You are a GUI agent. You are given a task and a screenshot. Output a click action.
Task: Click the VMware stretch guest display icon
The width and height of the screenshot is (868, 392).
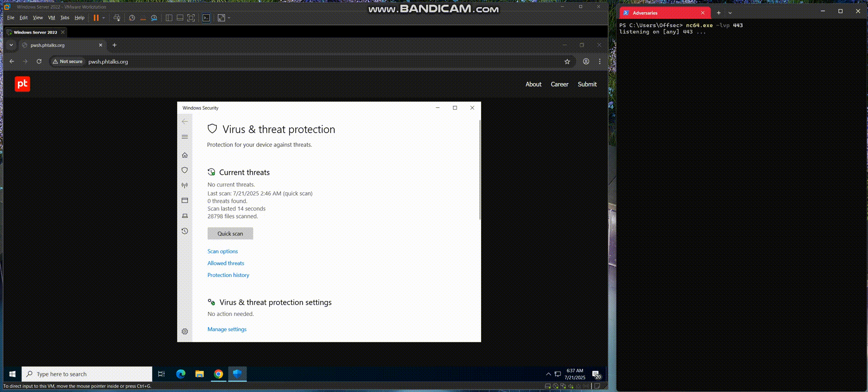(222, 18)
